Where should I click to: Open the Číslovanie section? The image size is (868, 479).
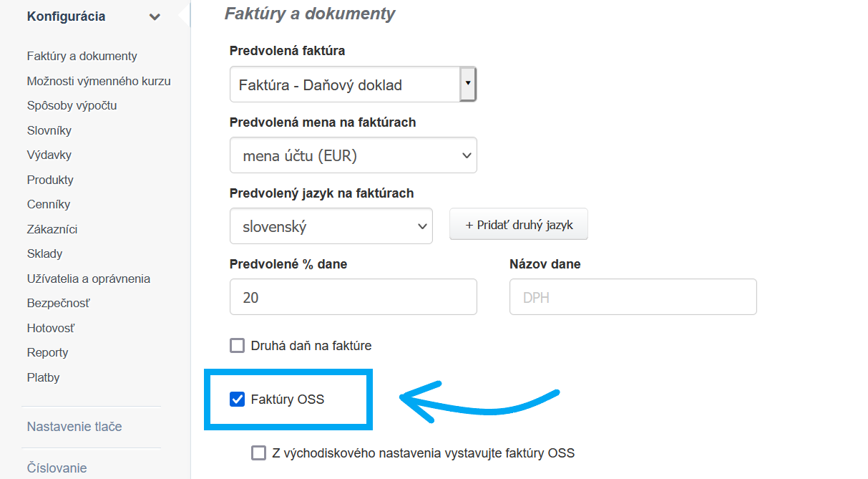tap(57, 468)
